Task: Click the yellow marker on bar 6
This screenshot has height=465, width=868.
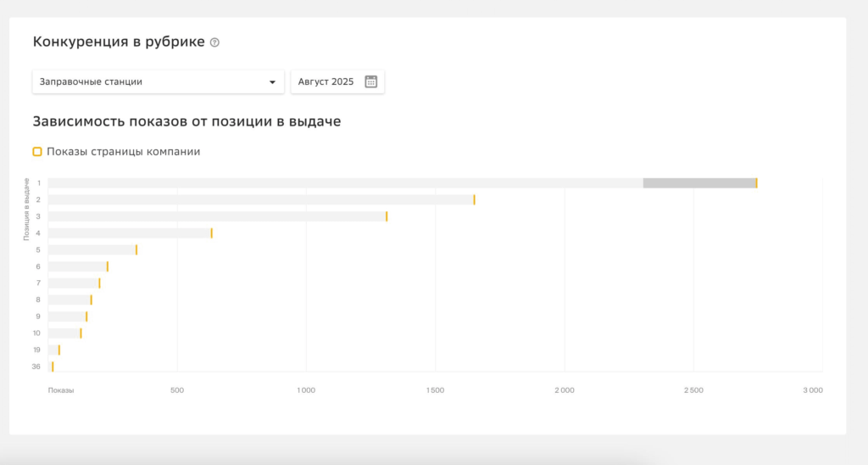Action: [x=108, y=266]
